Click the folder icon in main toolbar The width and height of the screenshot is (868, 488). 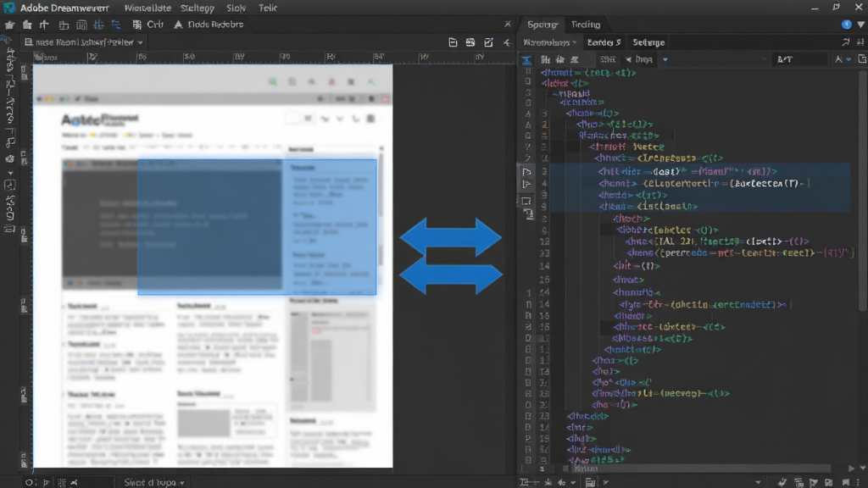pyautogui.click(x=27, y=25)
